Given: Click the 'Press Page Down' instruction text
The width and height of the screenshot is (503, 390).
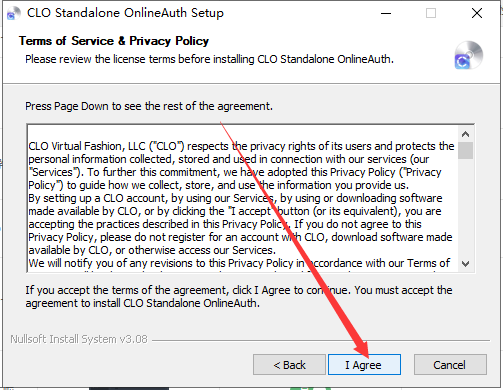Looking at the screenshot, I should click(x=149, y=106).
